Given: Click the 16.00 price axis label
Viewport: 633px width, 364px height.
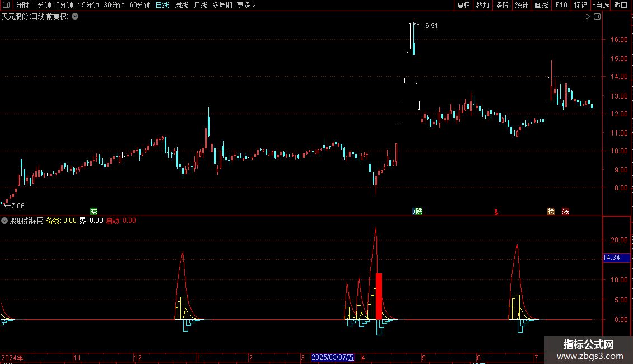Looking at the screenshot, I should (619, 40).
